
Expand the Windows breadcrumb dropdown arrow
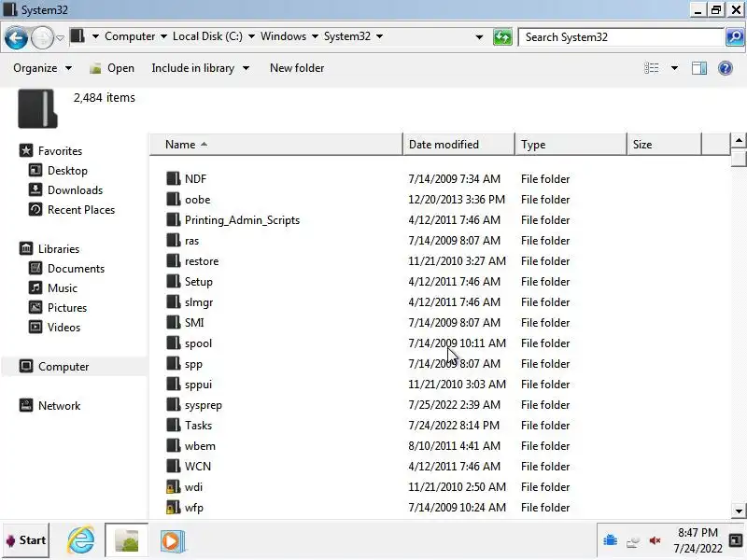click(315, 36)
